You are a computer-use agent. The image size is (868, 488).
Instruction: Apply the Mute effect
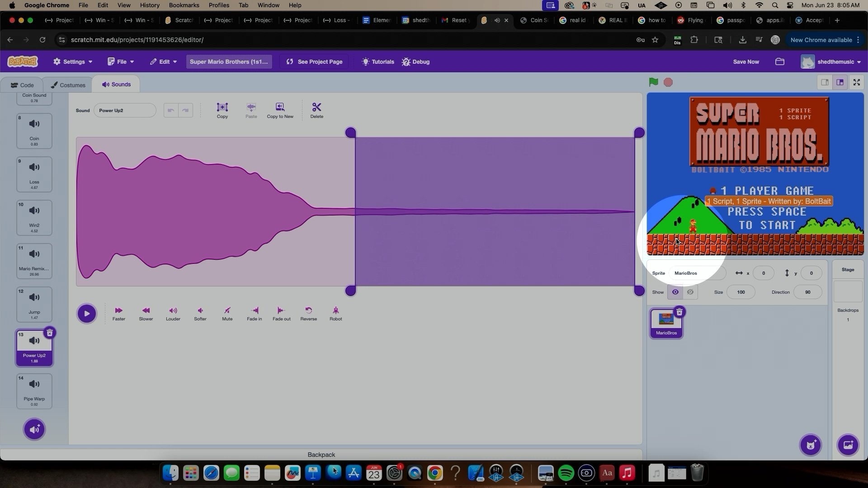point(227,314)
